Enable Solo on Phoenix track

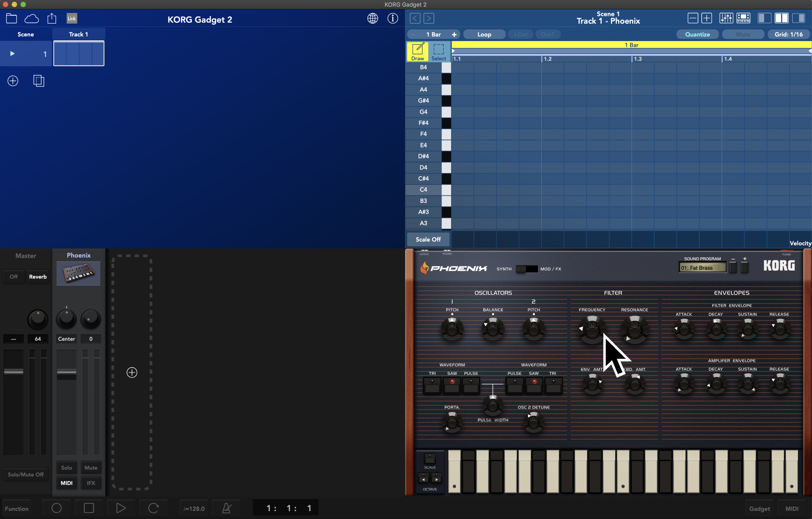point(66,468)
